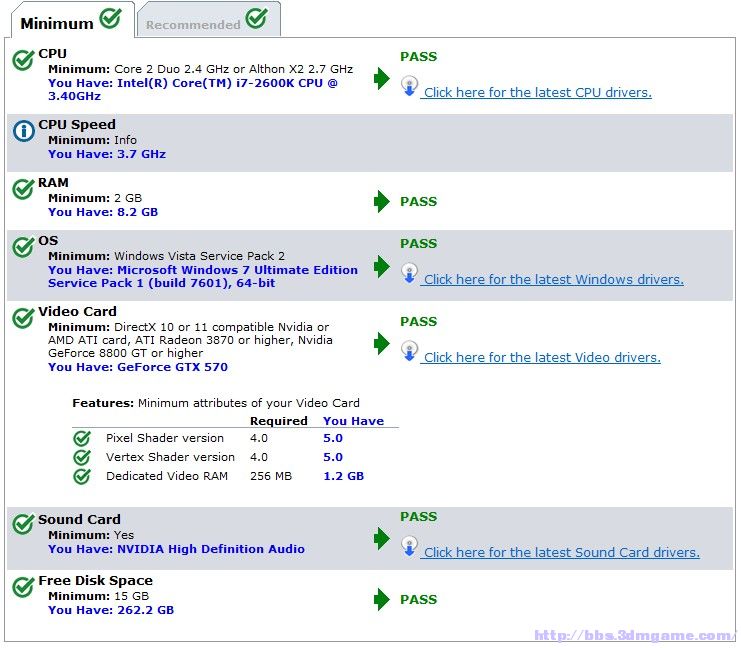The image size is (741, 648).
Task: Follow the latest Video drivers link
Action: pyautogui.click(x=542, y=358)
